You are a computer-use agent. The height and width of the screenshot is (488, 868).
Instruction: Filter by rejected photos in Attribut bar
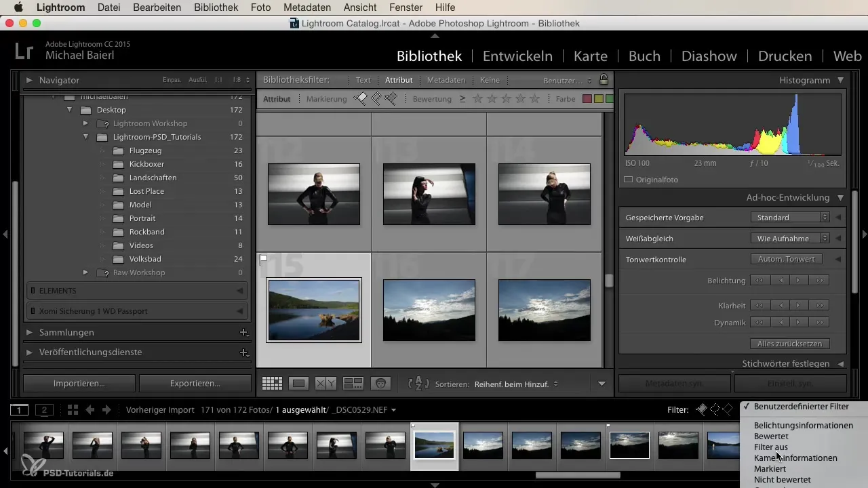coord(391,99)
